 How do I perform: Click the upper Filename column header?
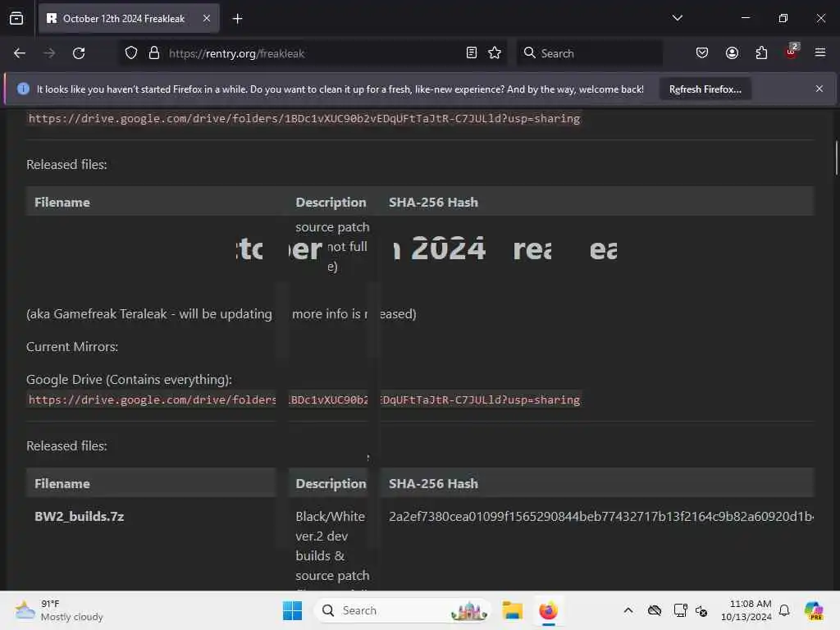(x=62, y=202)
